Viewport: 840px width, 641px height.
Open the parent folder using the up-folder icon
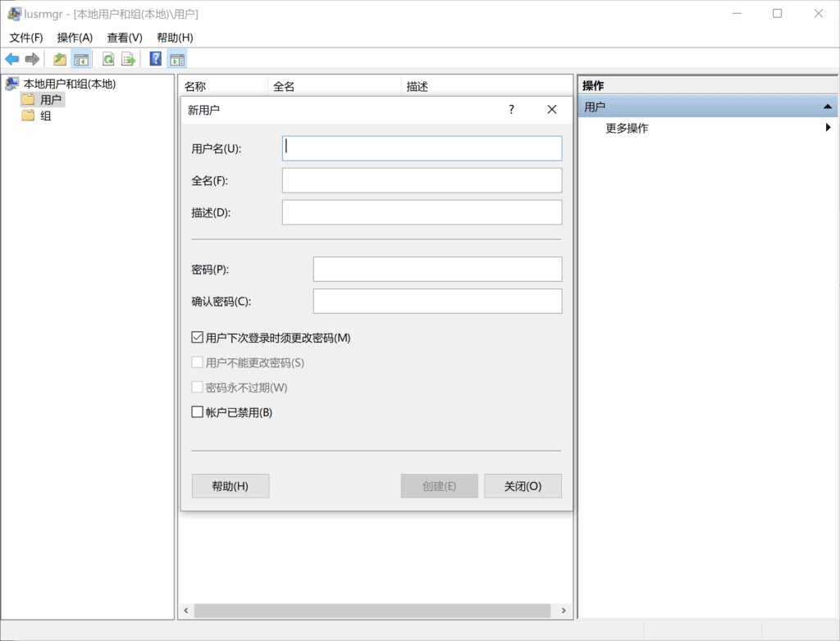(x=59, y=58)
